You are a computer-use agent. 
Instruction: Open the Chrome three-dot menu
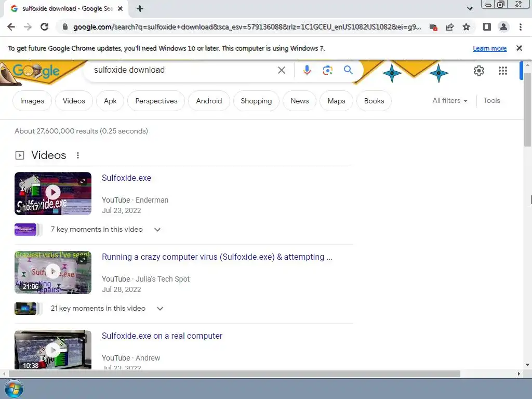click(521, 27)
